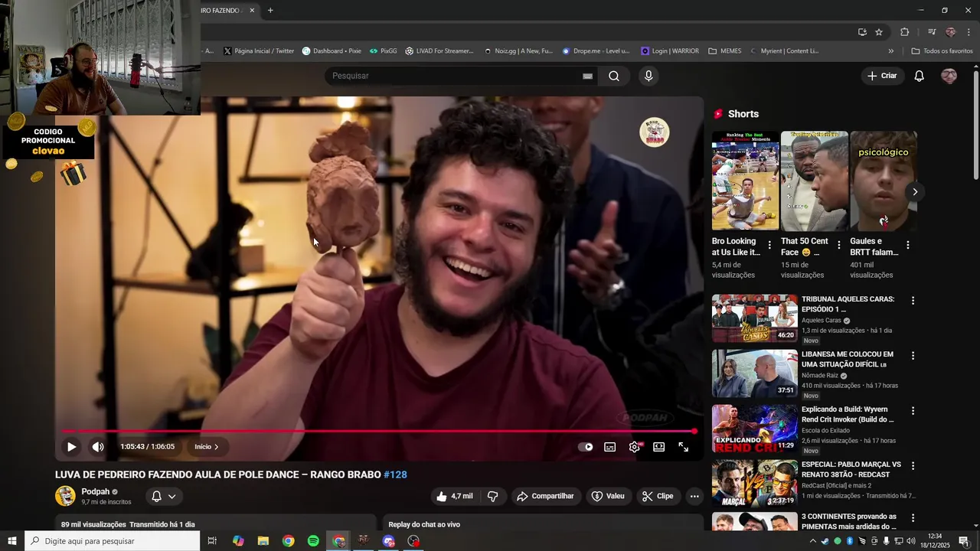The image size is (980, 551).
Task: Click the "Início" chapter button
Action: click(207, 447)
